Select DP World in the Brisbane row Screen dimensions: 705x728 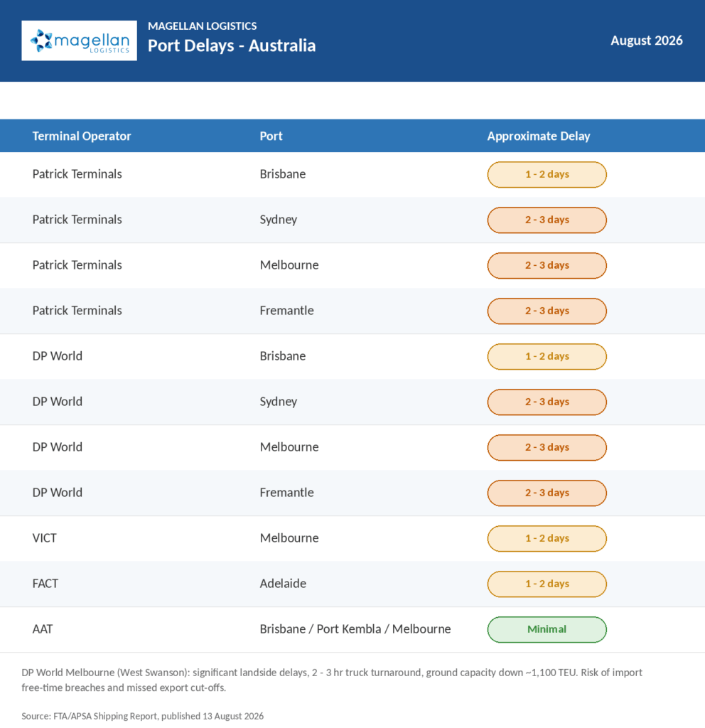pos(57,356)
